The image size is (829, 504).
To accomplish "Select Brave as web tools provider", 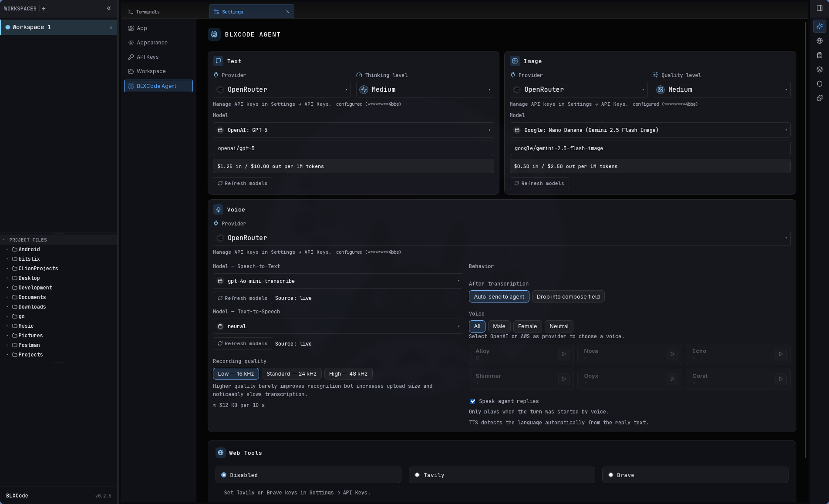I will (695, 475).
